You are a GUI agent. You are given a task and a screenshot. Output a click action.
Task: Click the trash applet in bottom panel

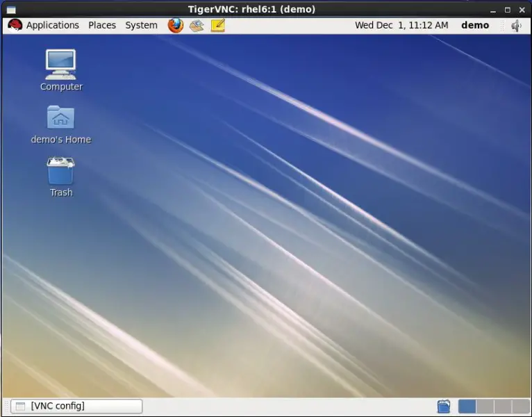click(444, 407)
